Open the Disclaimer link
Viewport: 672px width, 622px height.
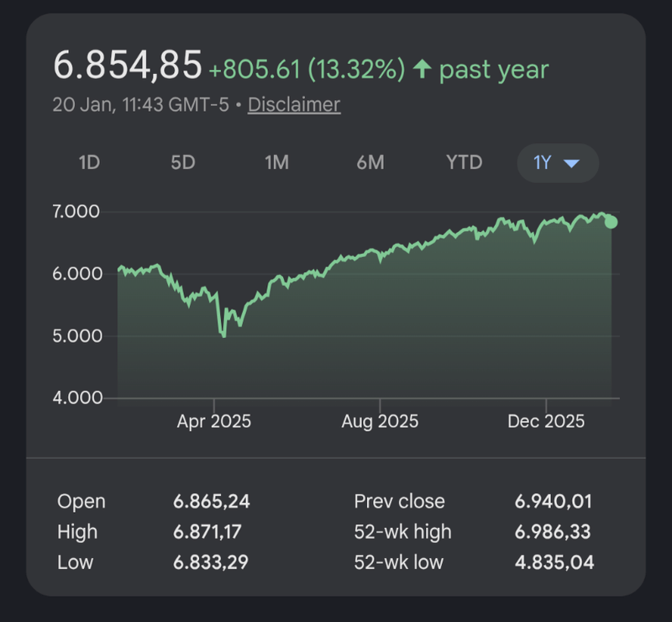[294, 105]
